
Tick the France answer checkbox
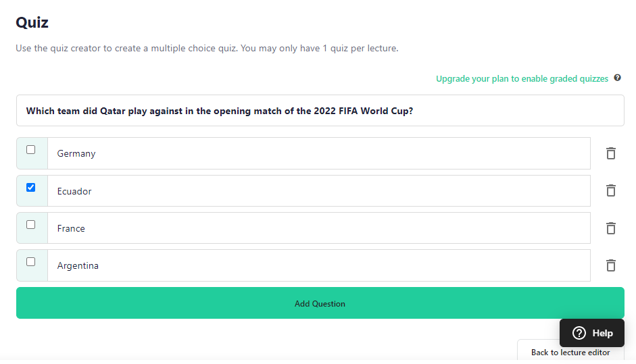pyautogui.click(x=31, y=225)
